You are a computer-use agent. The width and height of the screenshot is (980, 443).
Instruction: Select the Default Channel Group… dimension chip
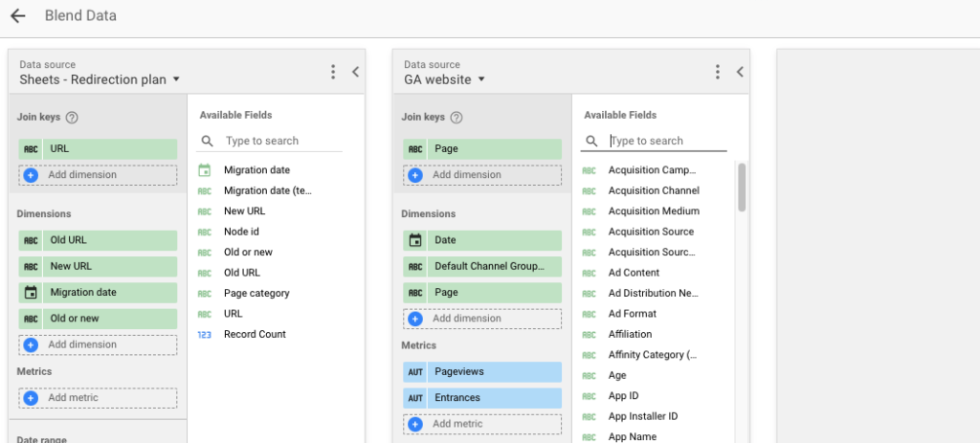click(x=482, y=266)
